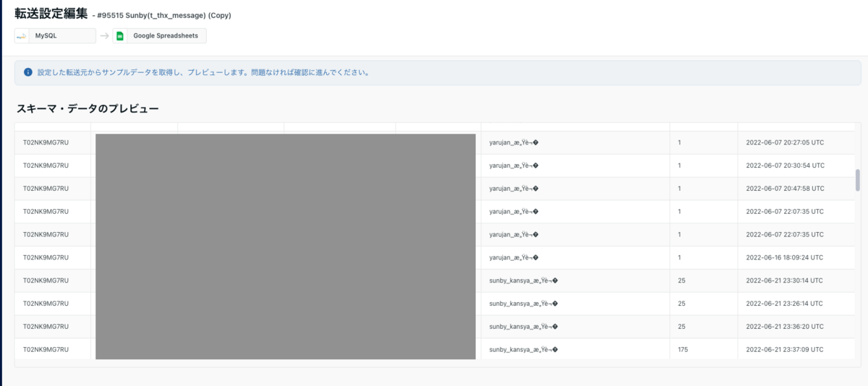This screenshot has height=386, width=868.
Task: Click T02NK9MG7RU in the 23:37:09 row
Action: point(46,349)
